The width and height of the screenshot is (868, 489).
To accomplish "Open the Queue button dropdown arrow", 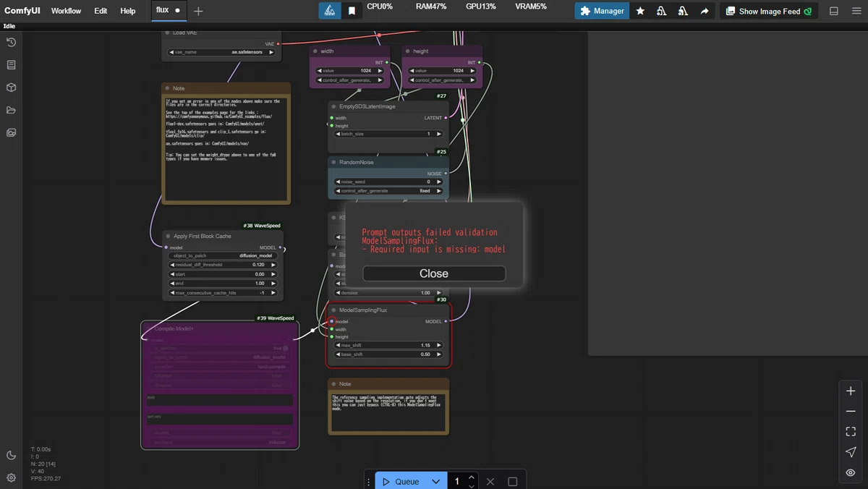I will click(435, 482).
